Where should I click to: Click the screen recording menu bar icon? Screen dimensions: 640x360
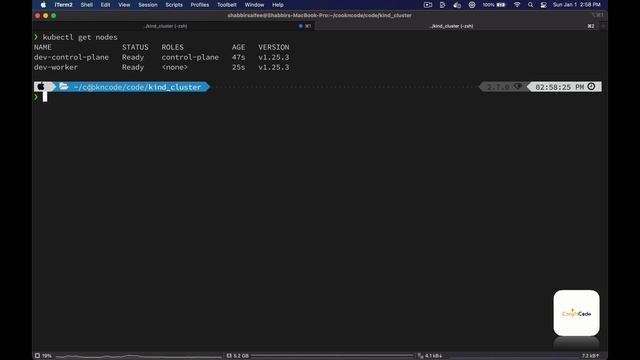[428, 5]
